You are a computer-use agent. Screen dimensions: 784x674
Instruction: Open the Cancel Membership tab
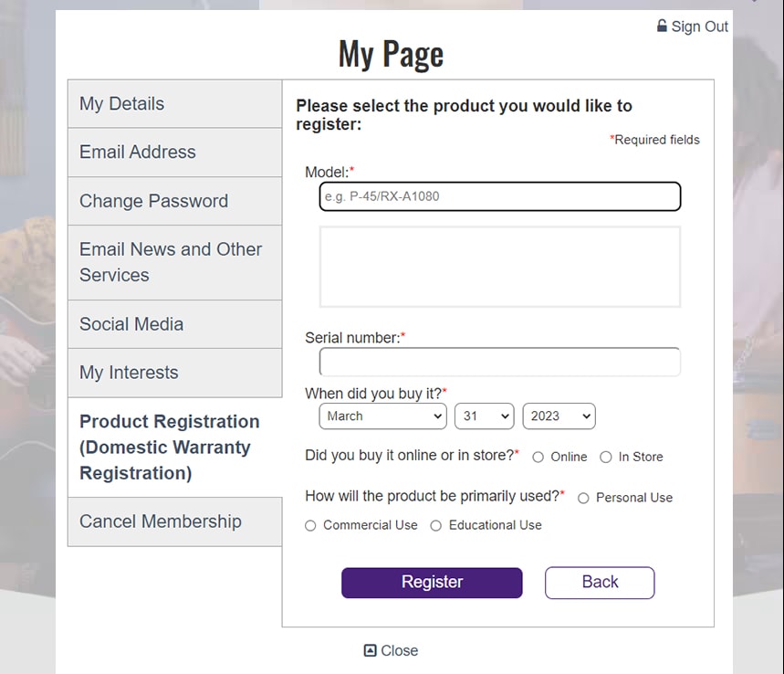tap(175, 521)
